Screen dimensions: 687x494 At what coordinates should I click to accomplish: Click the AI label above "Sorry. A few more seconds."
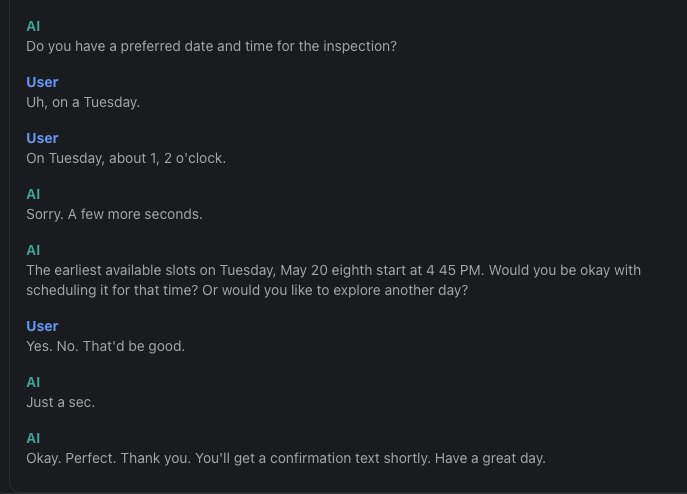[x=33, y=194]
